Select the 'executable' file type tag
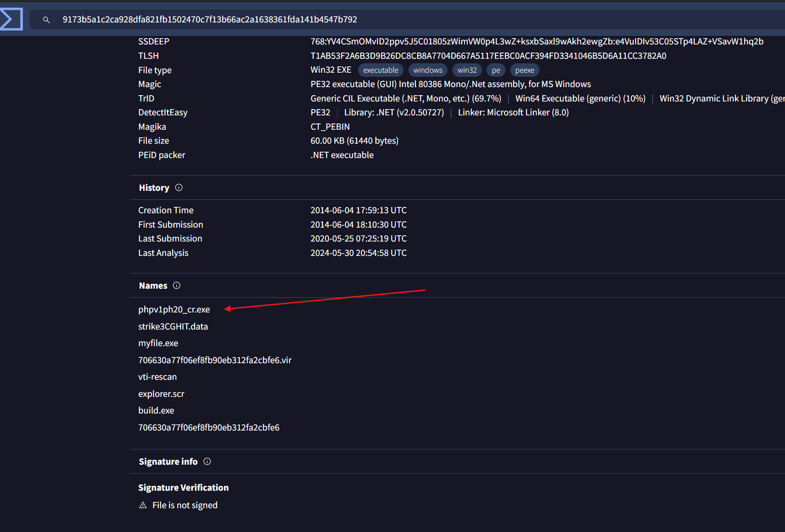This screenshot has height=532, width=785. 381,70
